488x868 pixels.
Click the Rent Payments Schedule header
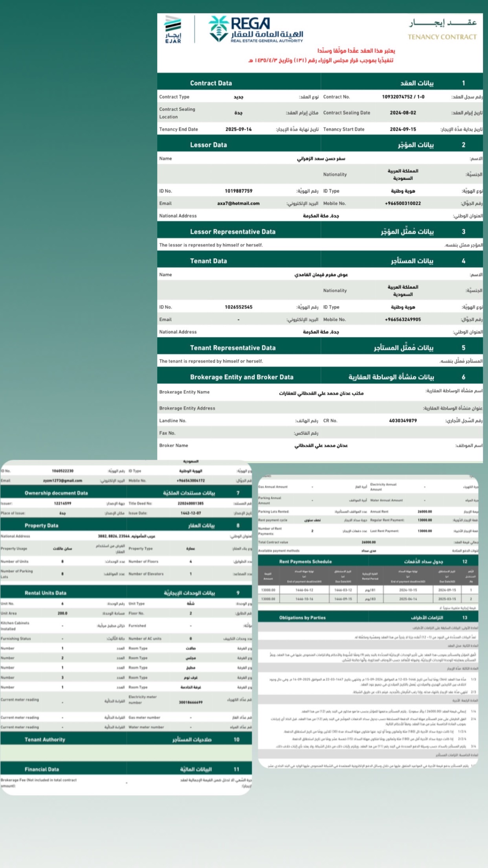[305, 561]
